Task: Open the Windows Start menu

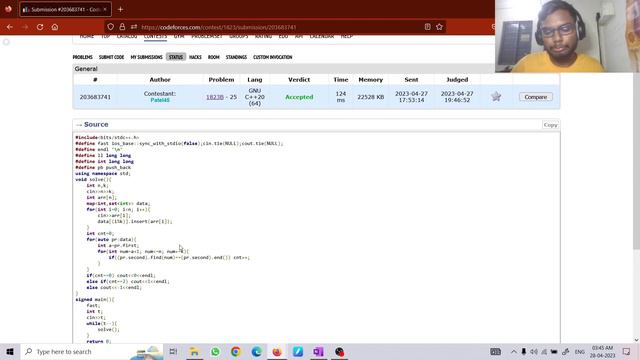Action: point(10,351)
